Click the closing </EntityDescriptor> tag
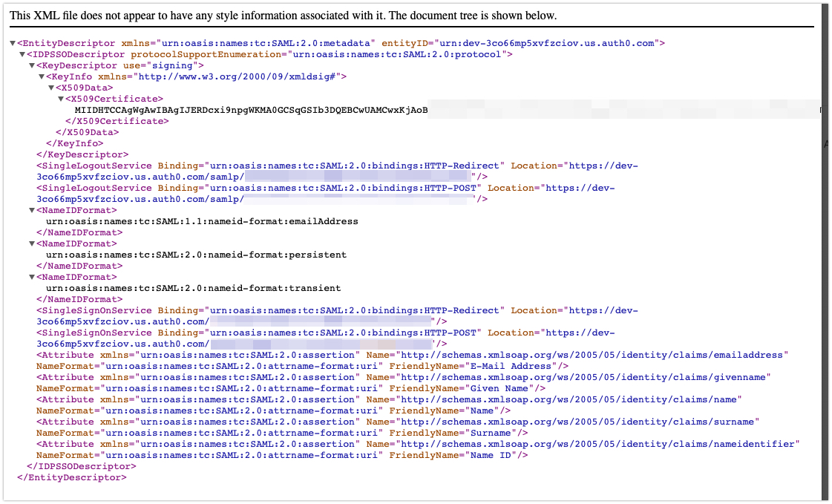Viewport: 832px width, 504px height. click(72, 478)
